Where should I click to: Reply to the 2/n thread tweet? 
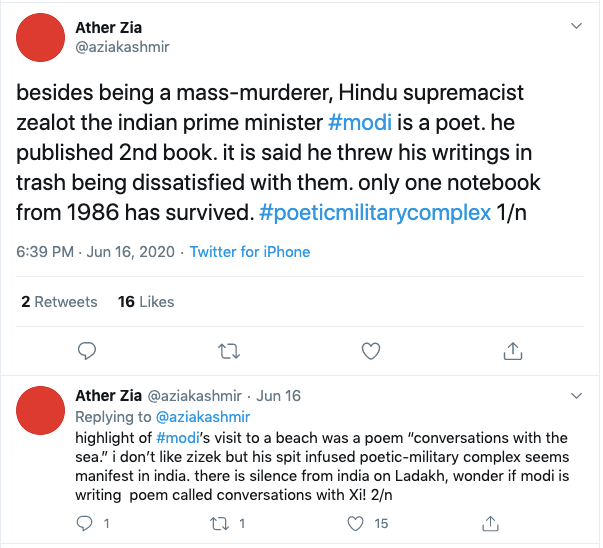(x=87, y=523)
